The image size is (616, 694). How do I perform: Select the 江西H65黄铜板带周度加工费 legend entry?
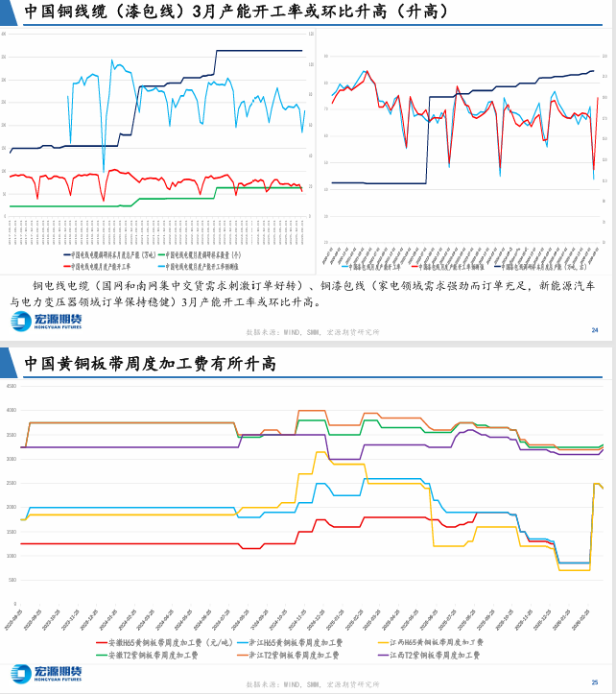431,642
